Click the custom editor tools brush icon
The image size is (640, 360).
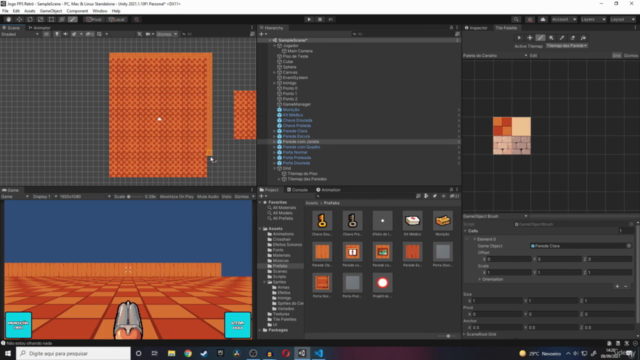click(x=72, y=19)
